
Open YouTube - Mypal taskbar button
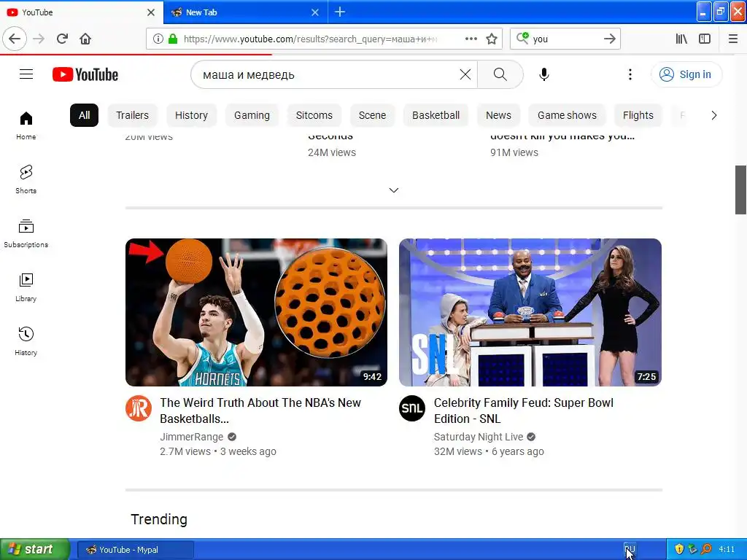point(135,550)
